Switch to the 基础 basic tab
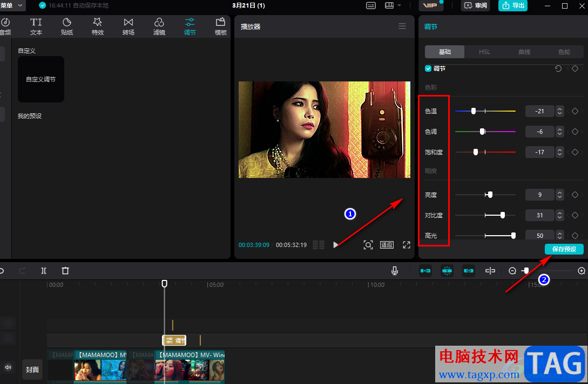The width and height of the screenshot is (588, 384). tap(445, 52)
